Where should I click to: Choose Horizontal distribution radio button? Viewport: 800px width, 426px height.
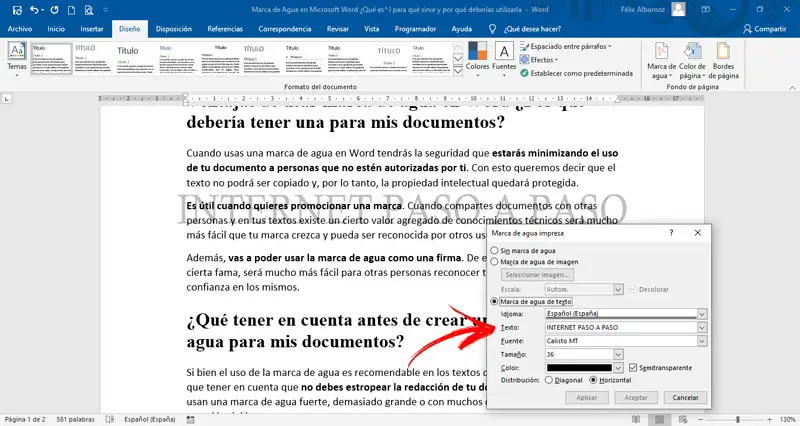click(593, 380)
